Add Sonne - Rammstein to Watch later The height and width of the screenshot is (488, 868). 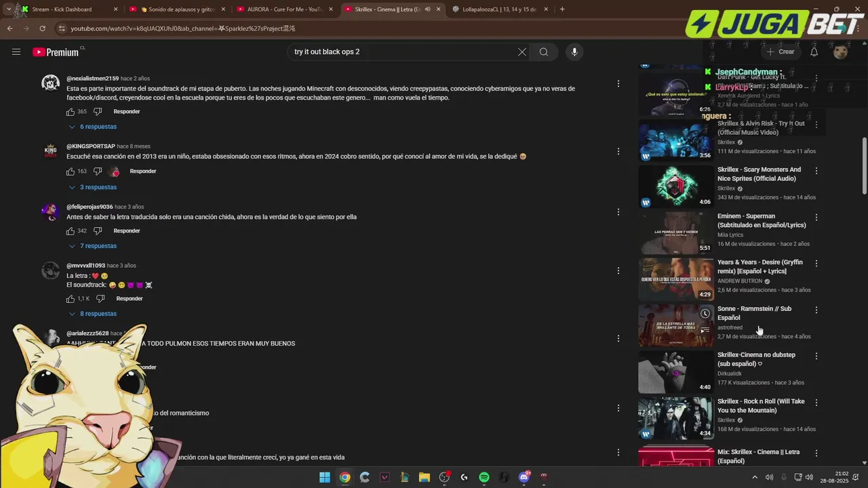(705, 314)
